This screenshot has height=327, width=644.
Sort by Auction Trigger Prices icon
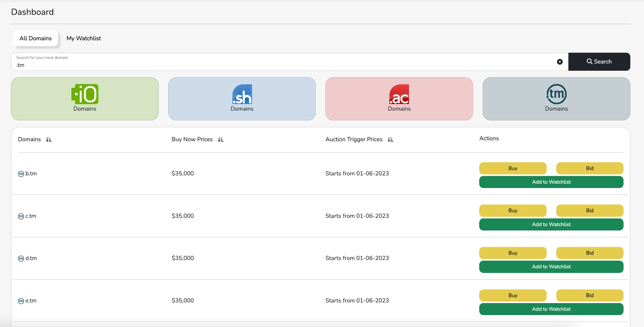(x=391, y=140)
